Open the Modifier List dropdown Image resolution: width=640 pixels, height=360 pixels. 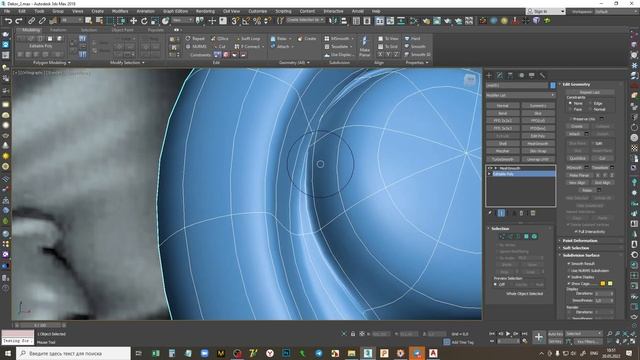click(520, 95)
